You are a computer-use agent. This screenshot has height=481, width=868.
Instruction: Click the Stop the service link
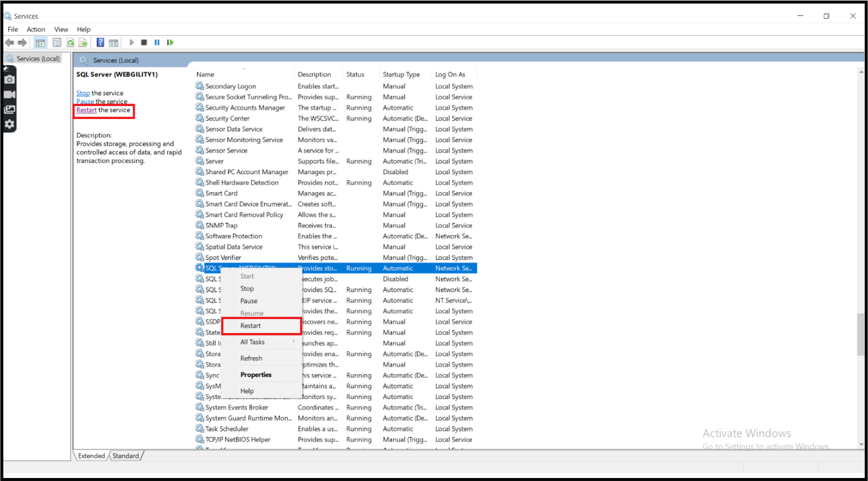pos(83,93)
